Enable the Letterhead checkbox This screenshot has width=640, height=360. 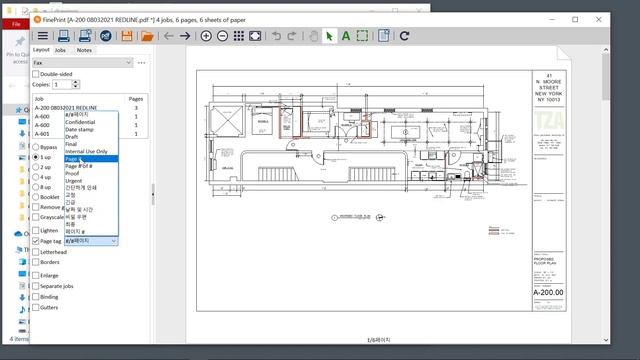tap(36, 252)
